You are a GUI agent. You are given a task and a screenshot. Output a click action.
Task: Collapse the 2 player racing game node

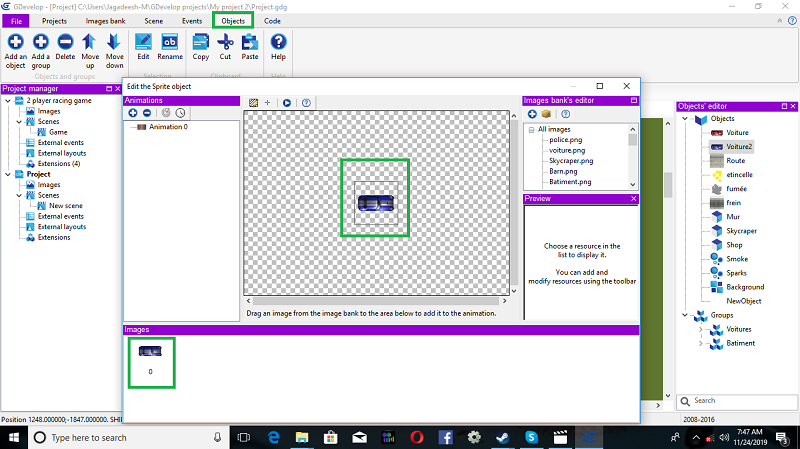coord(8,101)
